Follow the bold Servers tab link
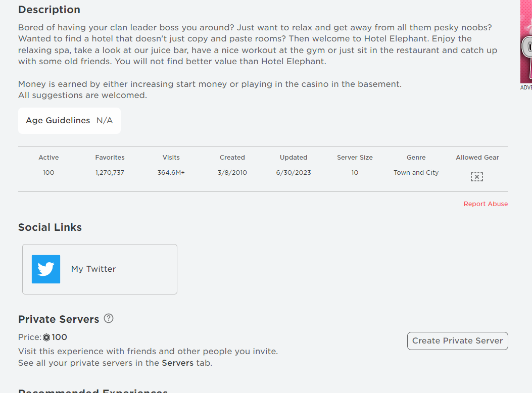Screen dimensions: 532x393 pos(177,363)
